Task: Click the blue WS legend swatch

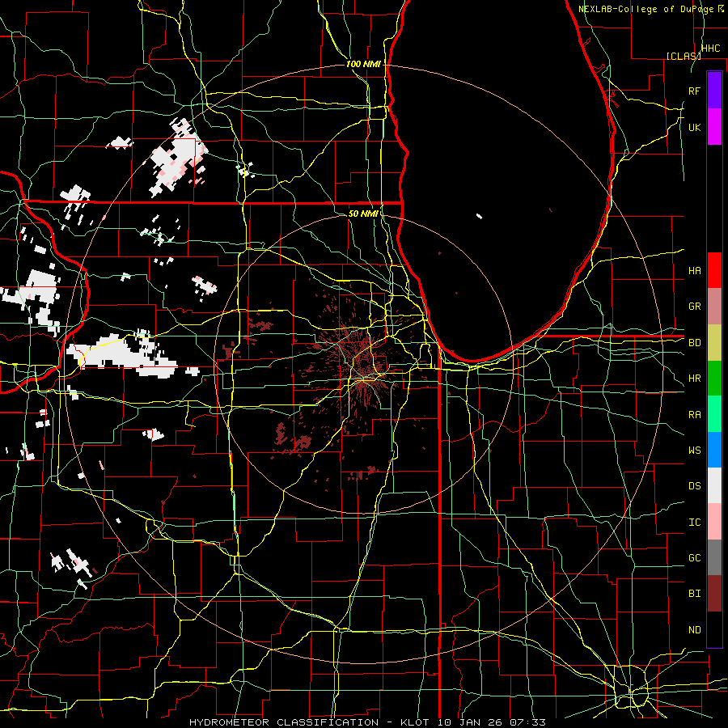Action: (x=714, y=450)
